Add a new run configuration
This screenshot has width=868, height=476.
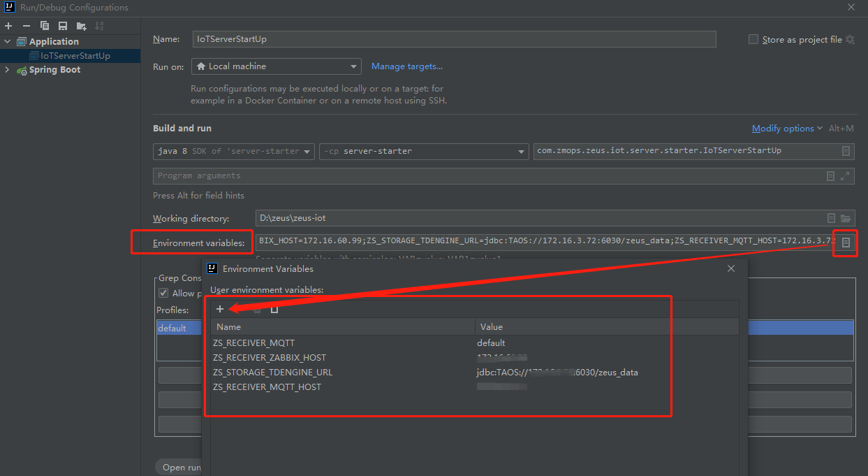8,26
